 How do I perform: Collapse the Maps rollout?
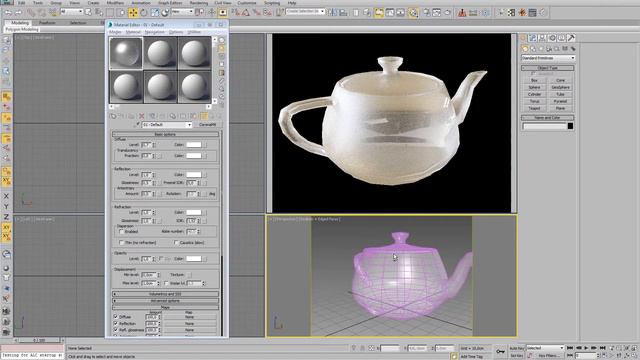165,307
